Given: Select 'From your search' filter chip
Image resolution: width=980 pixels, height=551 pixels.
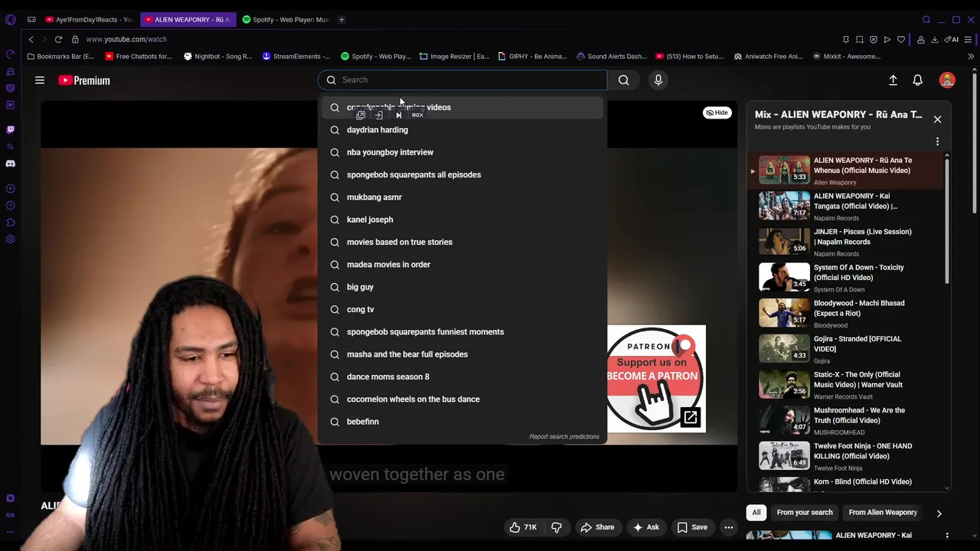Looking at the screenshot, I should [x=805, y=513].
